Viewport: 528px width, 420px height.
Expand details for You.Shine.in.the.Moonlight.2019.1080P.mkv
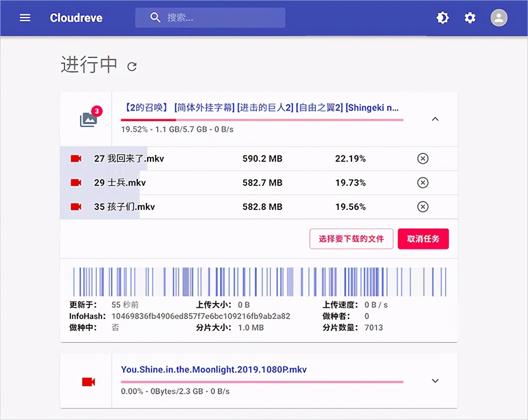coord(435,381)
